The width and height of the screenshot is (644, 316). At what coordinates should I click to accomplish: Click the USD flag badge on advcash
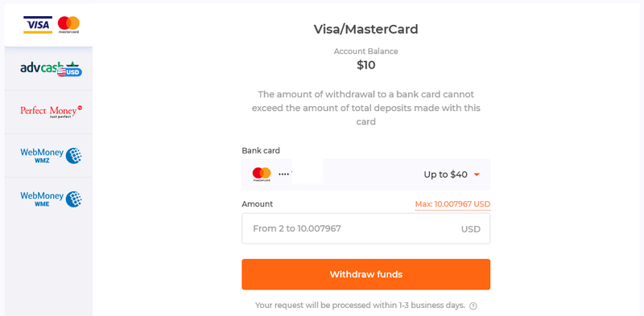[x=69, y=72]
